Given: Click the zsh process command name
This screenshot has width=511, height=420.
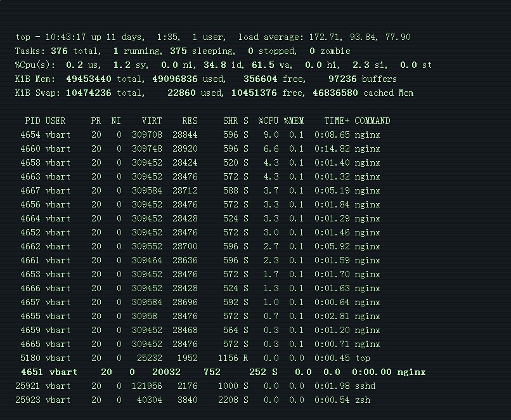Looking at the screenshot, I should tap(362, 400).
